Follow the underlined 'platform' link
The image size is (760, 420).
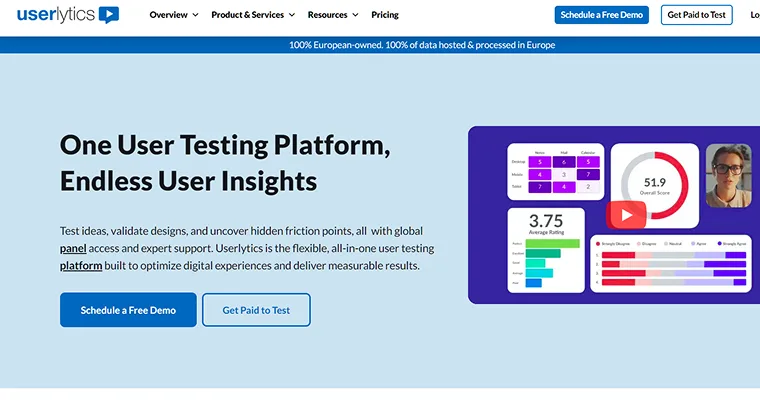(81, 266)
